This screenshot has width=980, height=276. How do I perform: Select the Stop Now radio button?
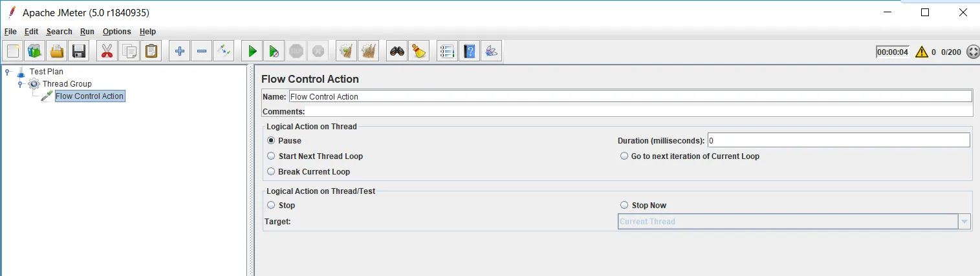[x=624, y=205]
